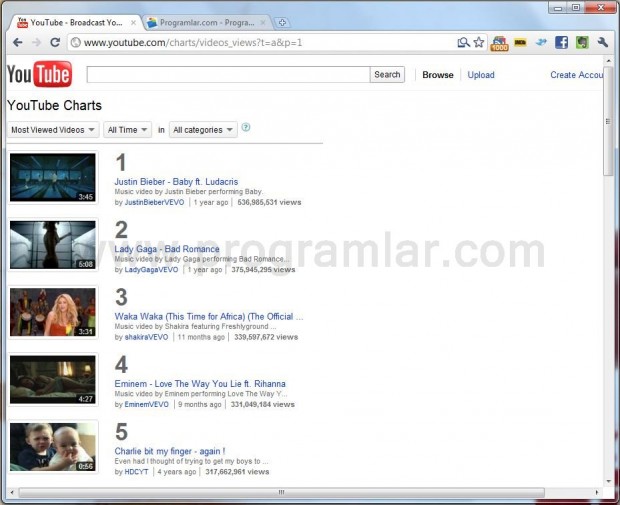620x505 pixels.
Task: Open the Facebook extension icon
Action: tap(561, 42)
